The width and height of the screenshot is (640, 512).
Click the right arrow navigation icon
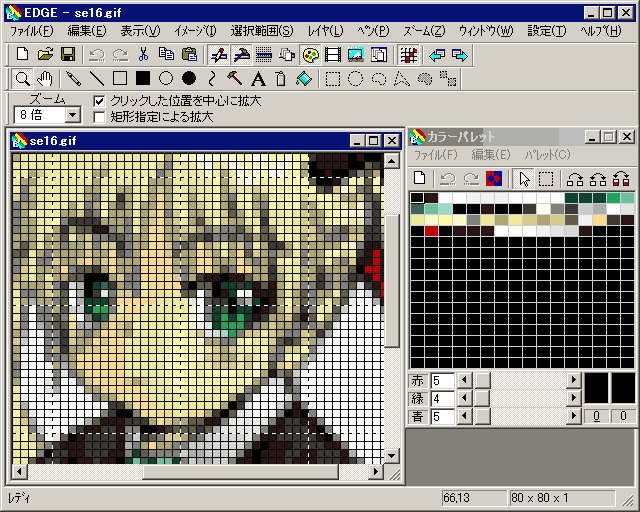460,55
